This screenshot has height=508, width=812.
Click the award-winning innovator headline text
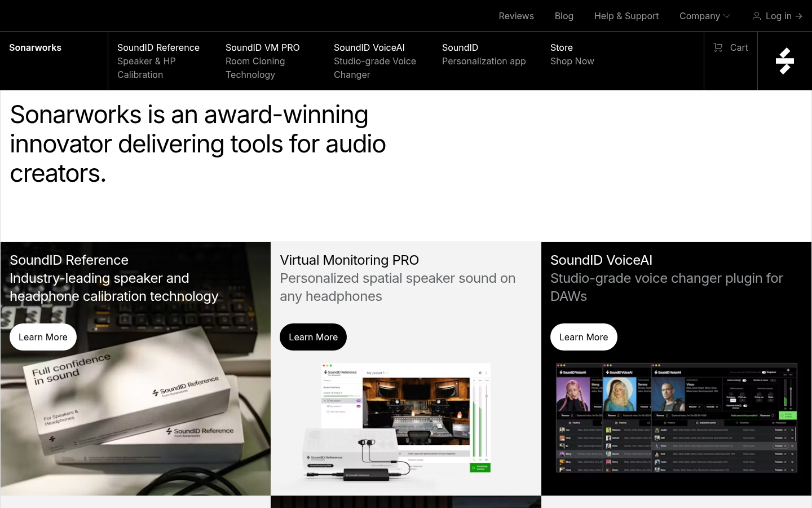coord(197,144)
